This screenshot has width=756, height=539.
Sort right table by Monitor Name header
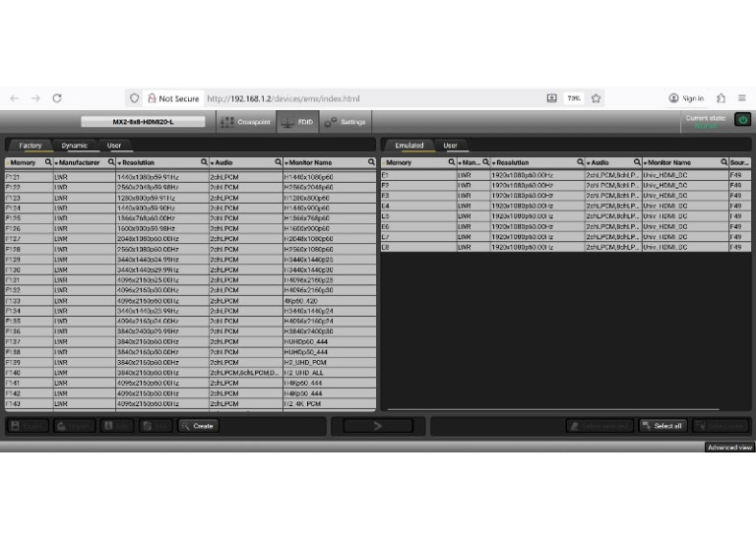point(669,163)
